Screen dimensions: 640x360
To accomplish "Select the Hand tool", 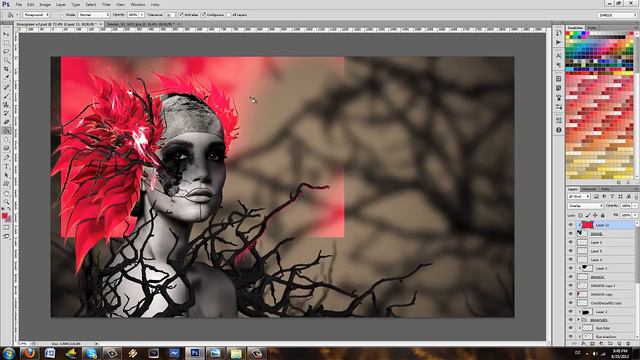I will (6, 193).
